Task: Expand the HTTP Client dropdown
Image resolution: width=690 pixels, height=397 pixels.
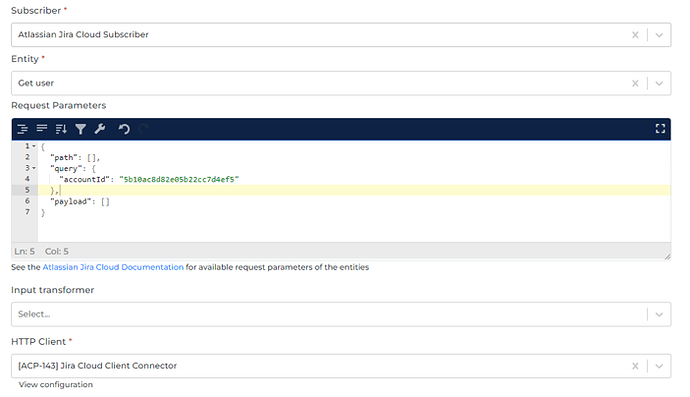Action: pyautogui.click(x=659, y=366)
